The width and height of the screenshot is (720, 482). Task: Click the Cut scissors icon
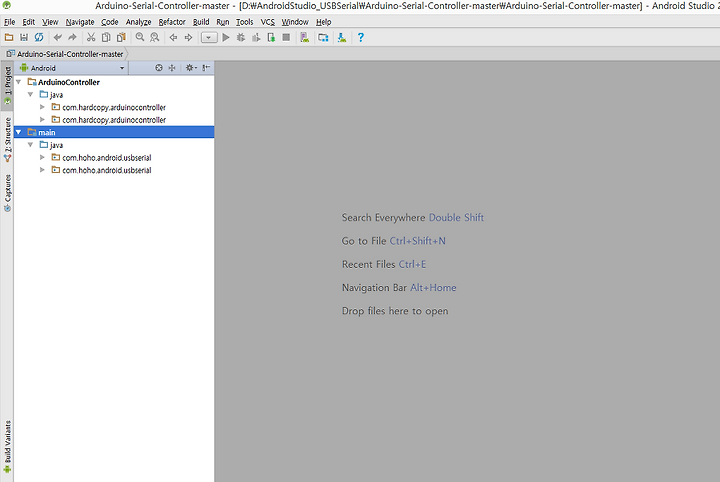click(91, 38)
